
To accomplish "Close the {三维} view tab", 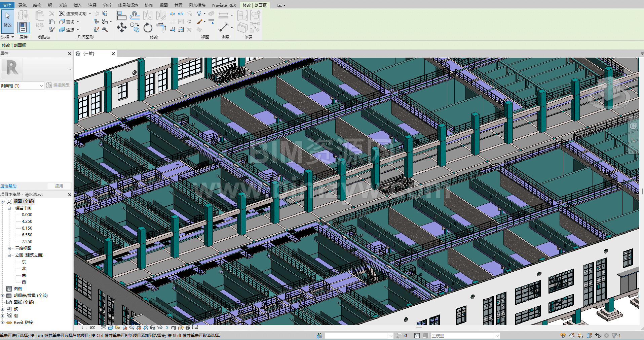I will (x=113, y=54).
